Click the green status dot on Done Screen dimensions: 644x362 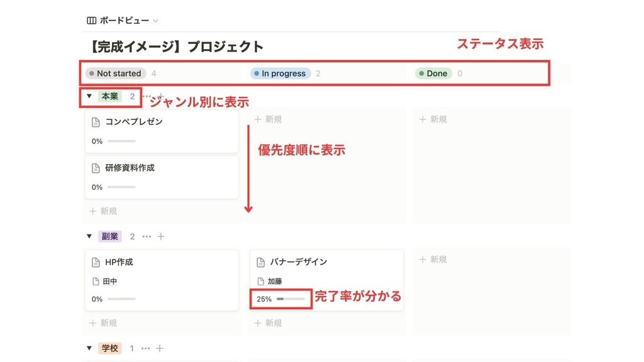click(x=421, y=73)
